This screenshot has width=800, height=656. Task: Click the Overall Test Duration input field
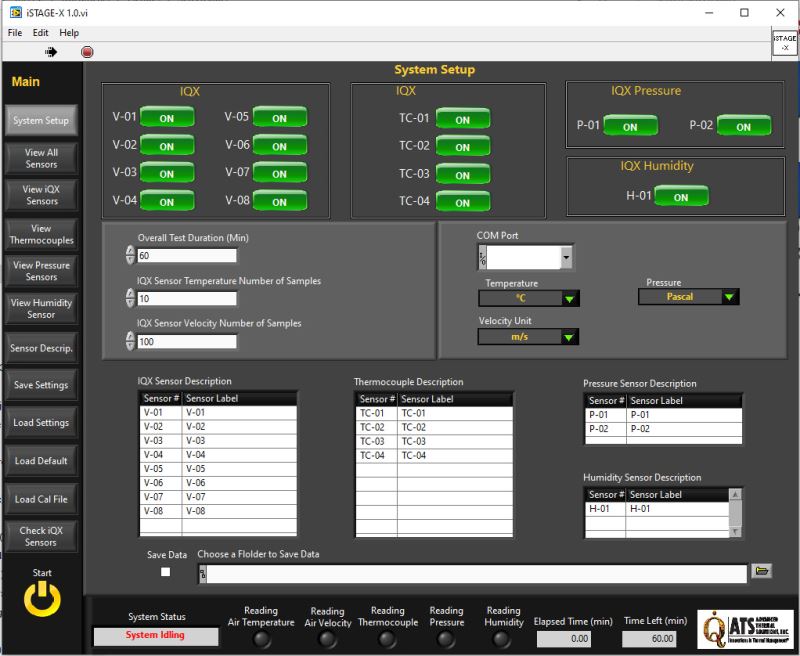pyautogui.click(x=187, y=256)
